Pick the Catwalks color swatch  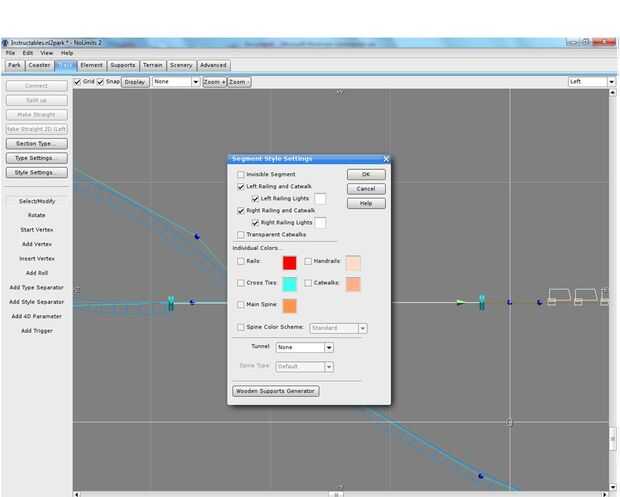(353, 284)
